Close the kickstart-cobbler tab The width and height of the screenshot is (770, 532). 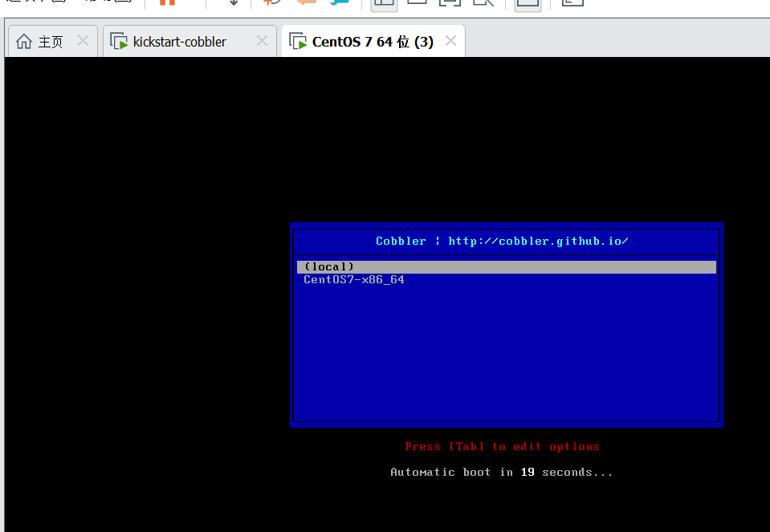pyautogui.click(x=263, y=41)
